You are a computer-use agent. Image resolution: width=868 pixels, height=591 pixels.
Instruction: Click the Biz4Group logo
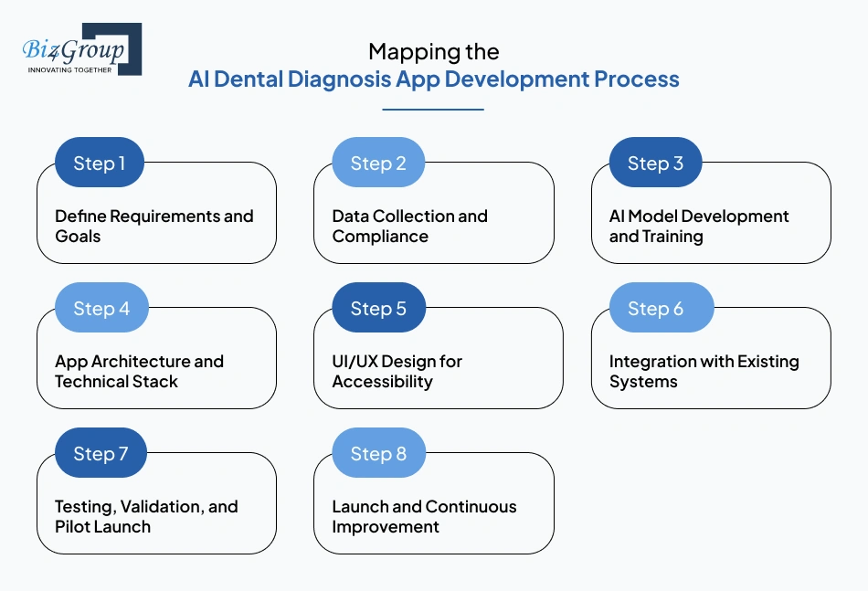[x=82, y=48]
